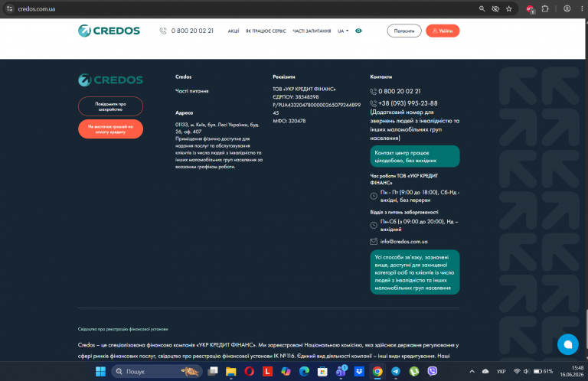The height and width of the screenshot is (381, 588).
Task: Launch Opera browser from the taskbar
Action: click(x=249, y=371)
